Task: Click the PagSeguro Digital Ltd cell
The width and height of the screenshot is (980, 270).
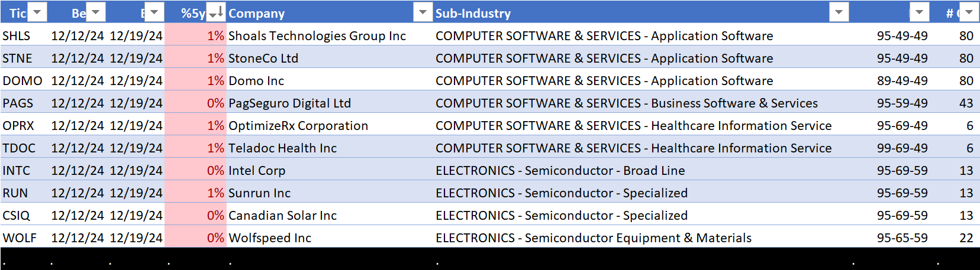Action: pos(289,103)
